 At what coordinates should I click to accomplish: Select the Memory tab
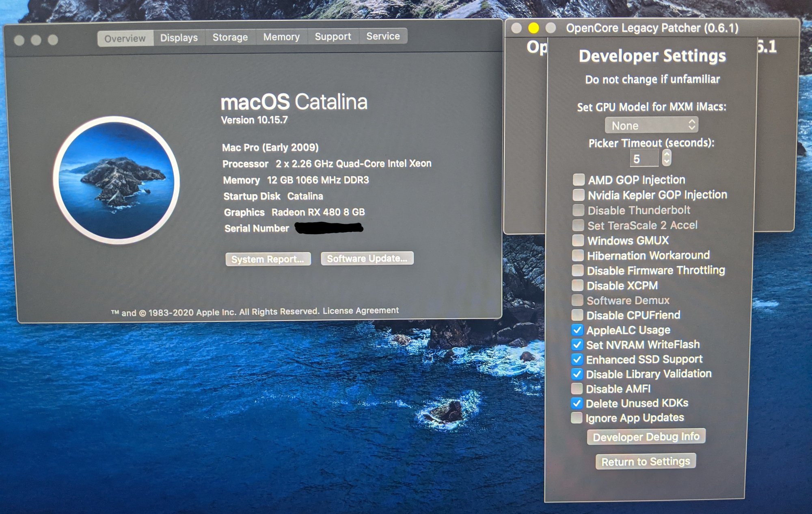(281, 37)
